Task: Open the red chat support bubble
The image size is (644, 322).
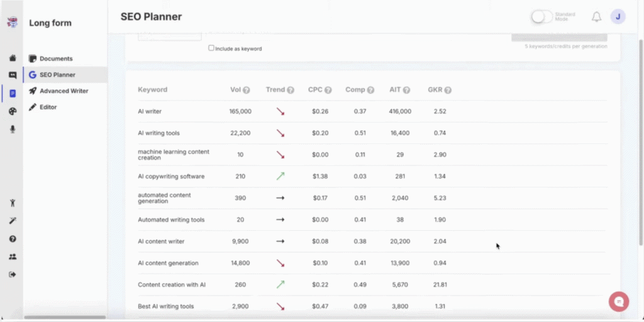Action: click(x=618, y=302)
